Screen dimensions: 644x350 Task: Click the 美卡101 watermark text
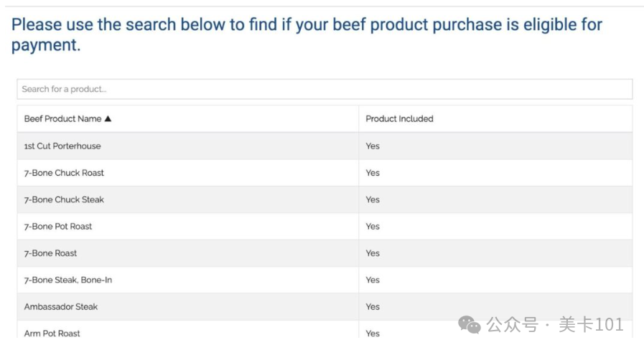[590, 325]
